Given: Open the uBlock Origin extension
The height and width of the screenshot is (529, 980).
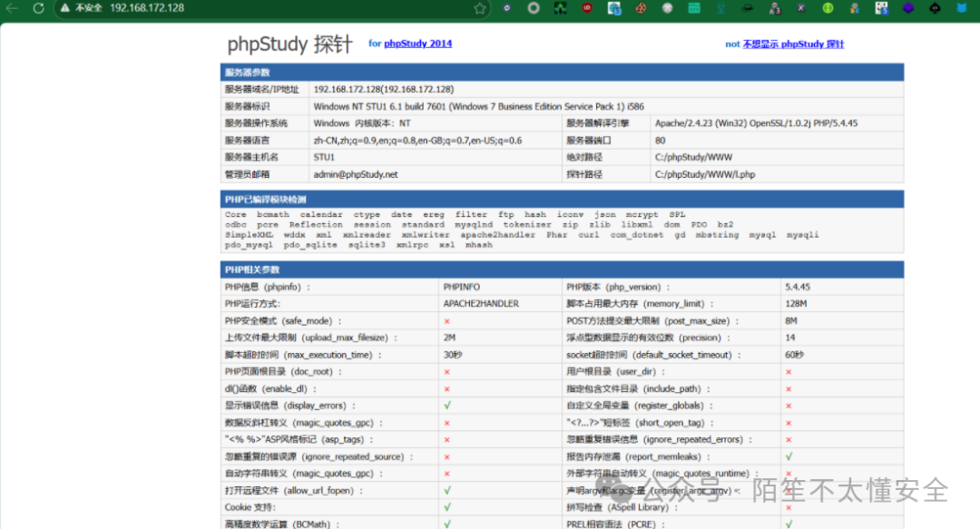Looking at the screenshot, I should click(587, 9).
